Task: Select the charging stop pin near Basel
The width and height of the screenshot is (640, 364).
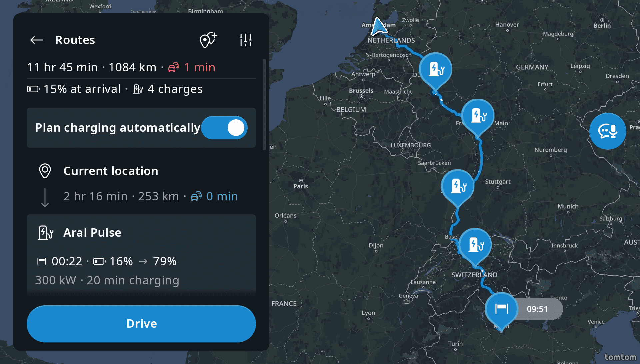Action: pyautogui.click(x=475, y=245)
